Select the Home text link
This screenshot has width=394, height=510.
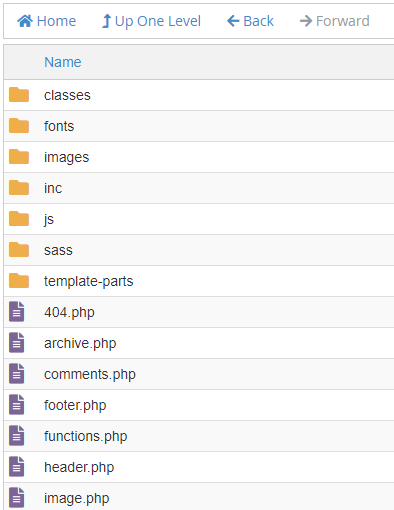[x=56, y=21]
